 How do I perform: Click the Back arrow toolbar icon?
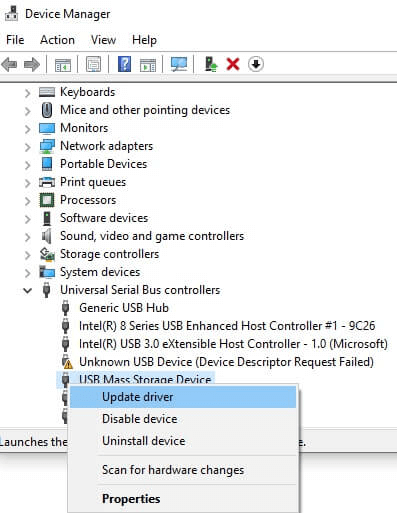9,64
